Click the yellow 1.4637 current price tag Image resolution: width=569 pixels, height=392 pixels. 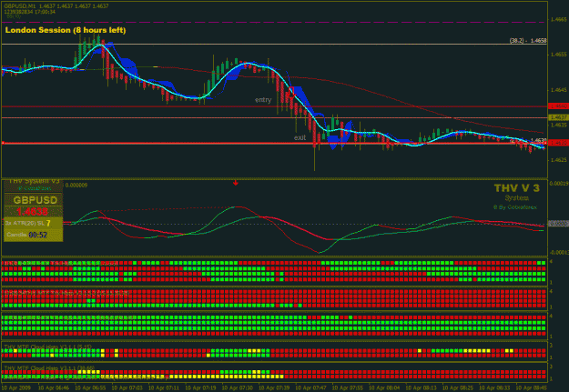[559, 117]
